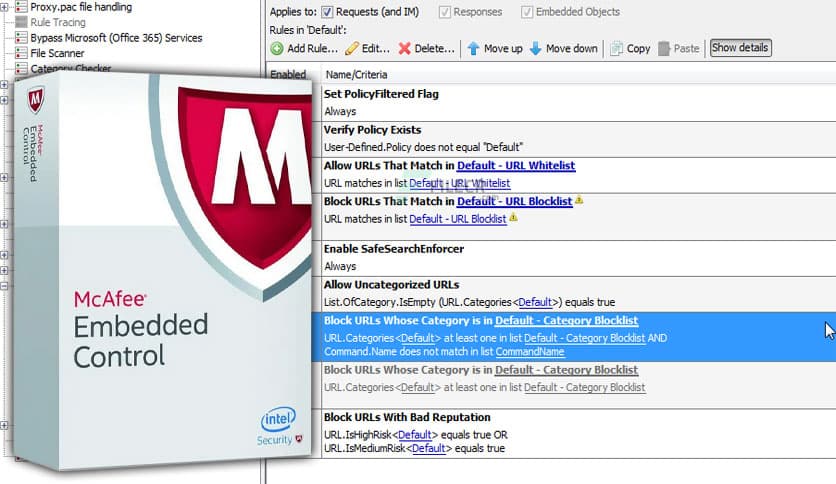The height and width of the screenshot is (484, 836).
Task: Click warning icon beside Block URLs That Match title
Action: pyautogui.click(x=579, y=201)
